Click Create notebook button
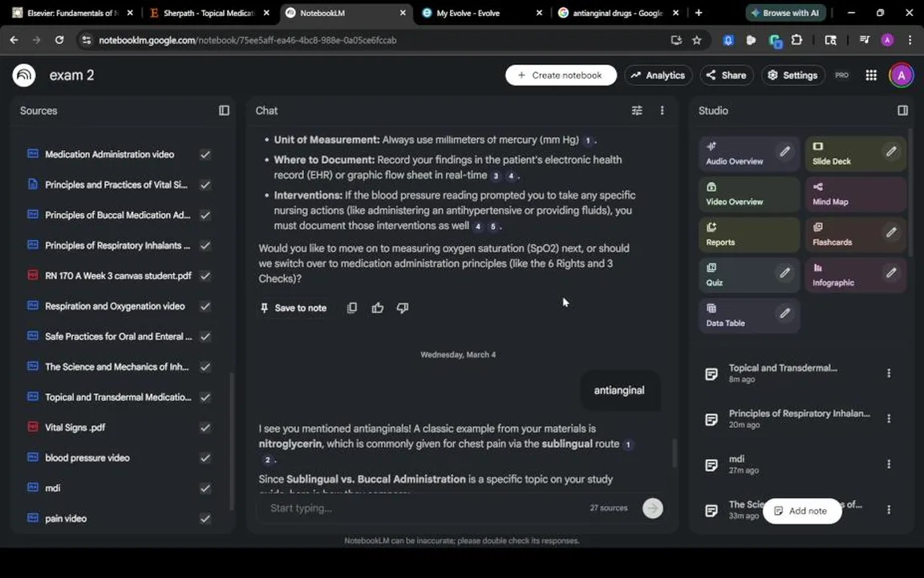 pyautogui.click(x=561, y=75)
